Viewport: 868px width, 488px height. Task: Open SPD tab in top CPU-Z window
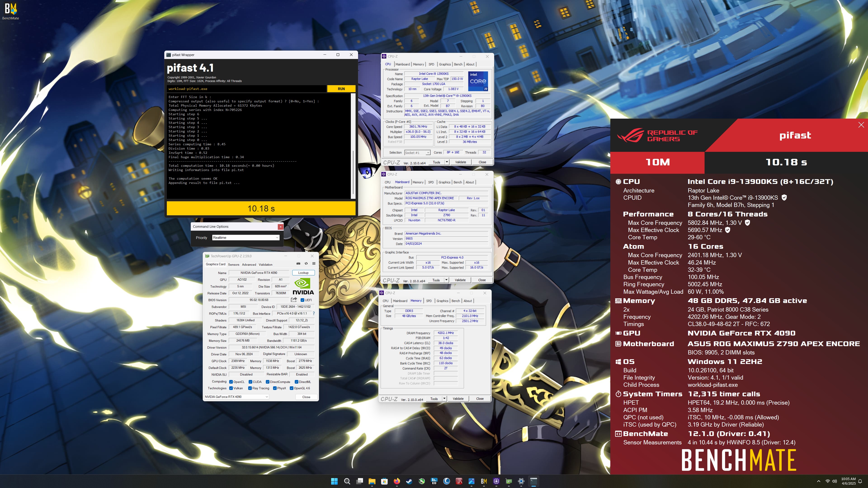pyautogui.click(x=431, y=64)
